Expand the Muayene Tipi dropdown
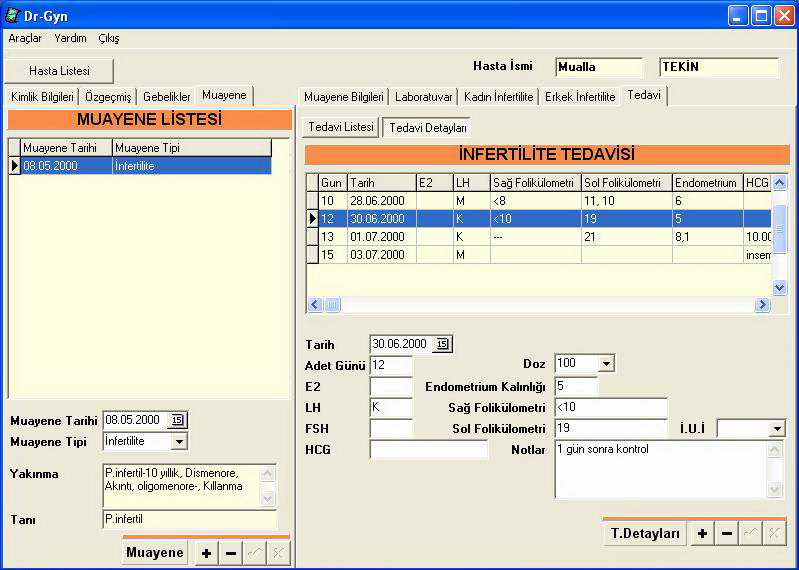799x570 pixels. [x=179, y=441]
